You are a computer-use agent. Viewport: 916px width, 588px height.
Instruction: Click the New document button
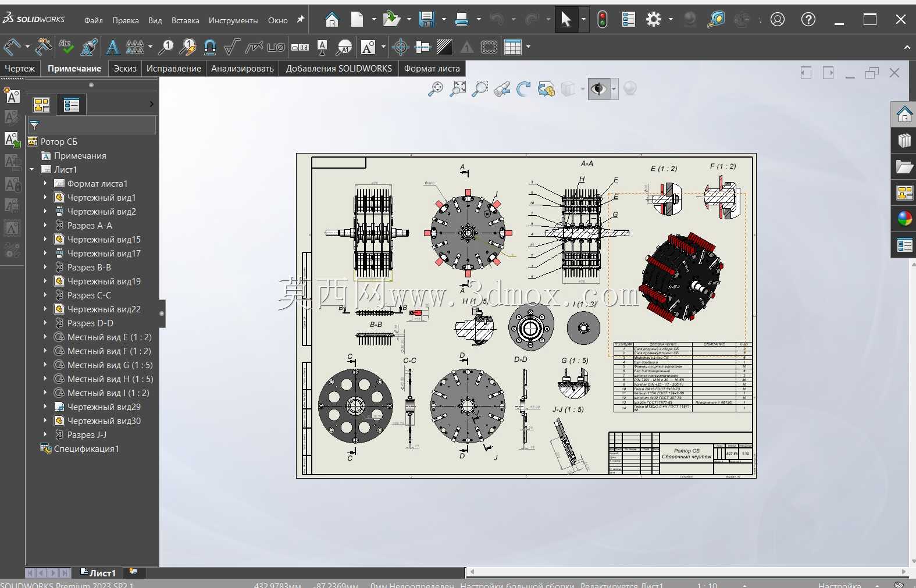[357, 20]
